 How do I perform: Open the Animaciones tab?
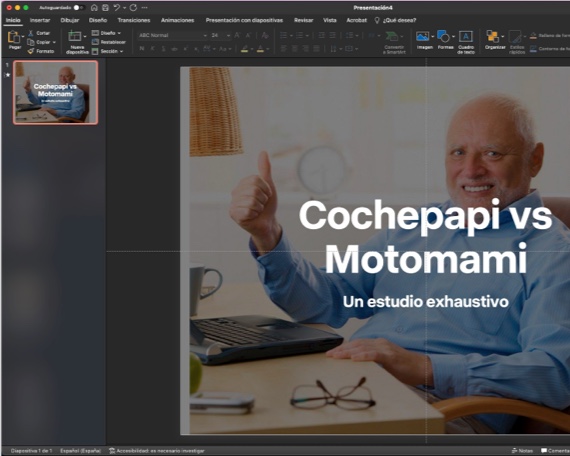(177, 20)
